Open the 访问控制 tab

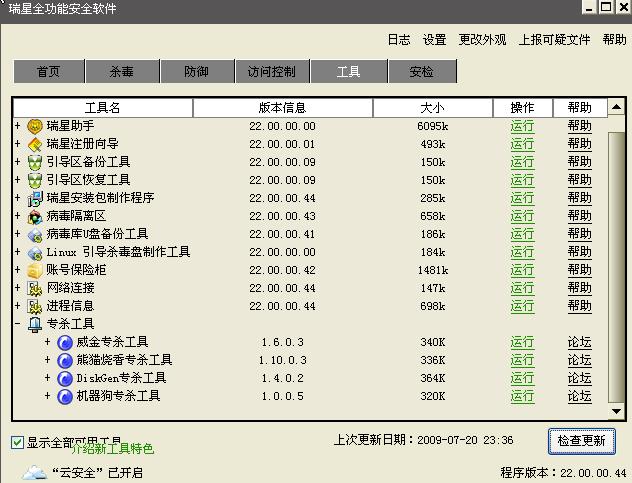click(272, 71)
